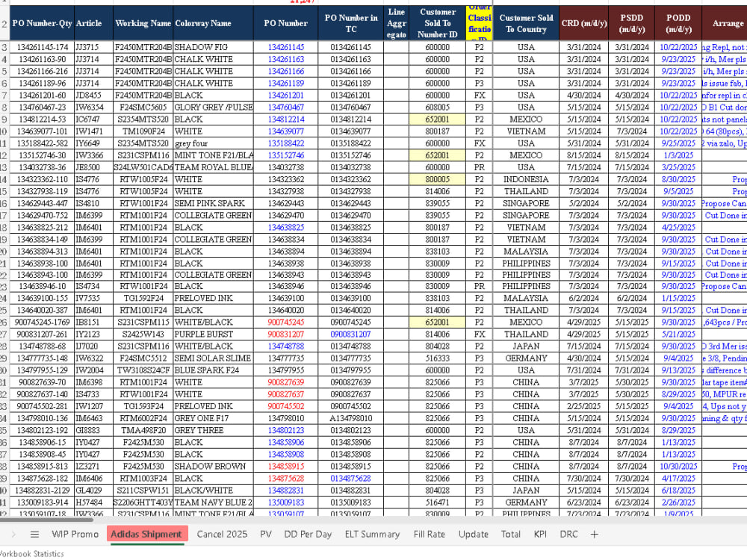Click the sheet tab scroll right arrow
The width and height of the screenshot is (747, 560).
(13, 535)
